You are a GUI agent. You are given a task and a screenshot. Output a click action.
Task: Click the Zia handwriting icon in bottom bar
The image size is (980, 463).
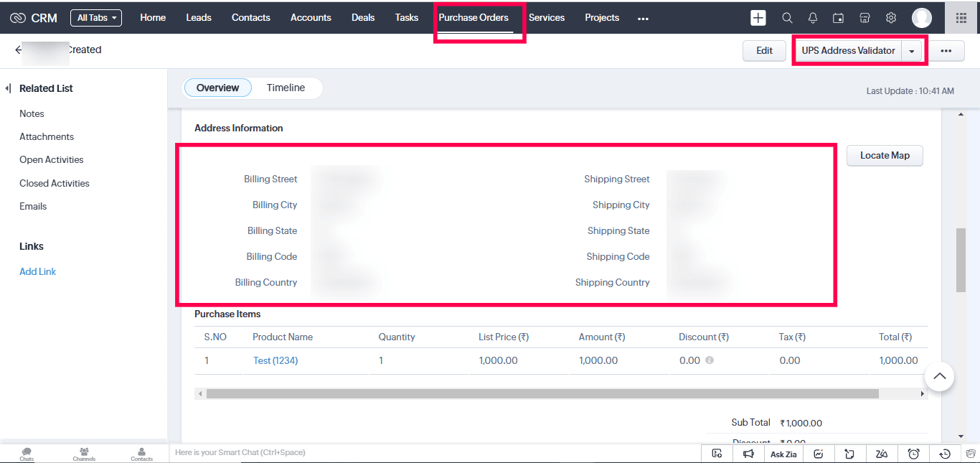[882, 453]
